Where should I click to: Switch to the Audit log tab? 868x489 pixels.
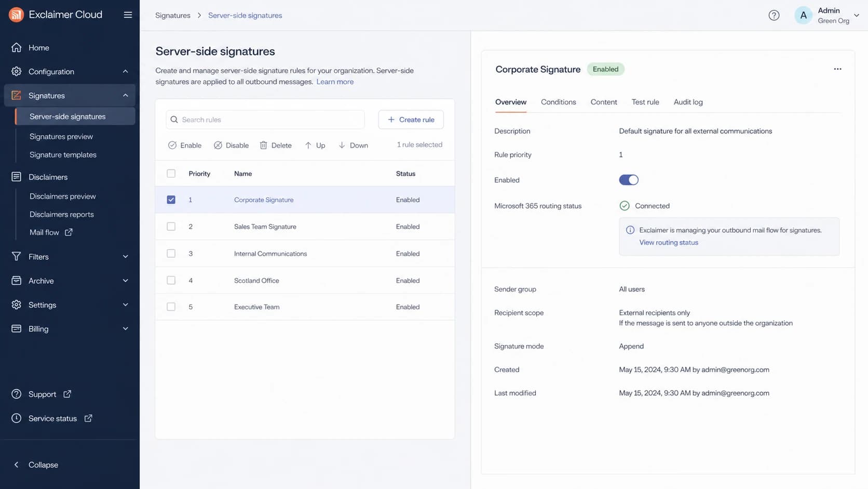[x=688, y=102]
